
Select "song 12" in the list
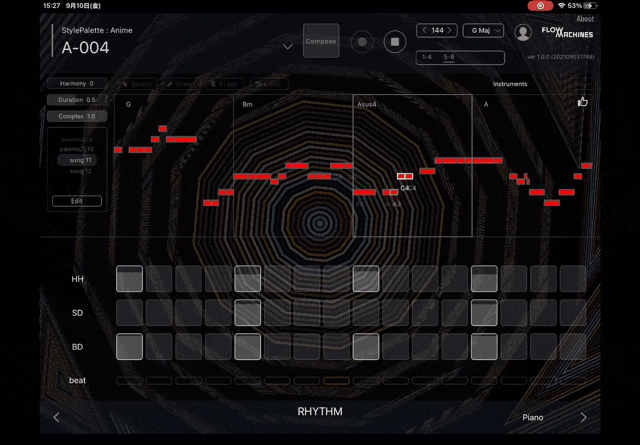[x=80, y=171]
